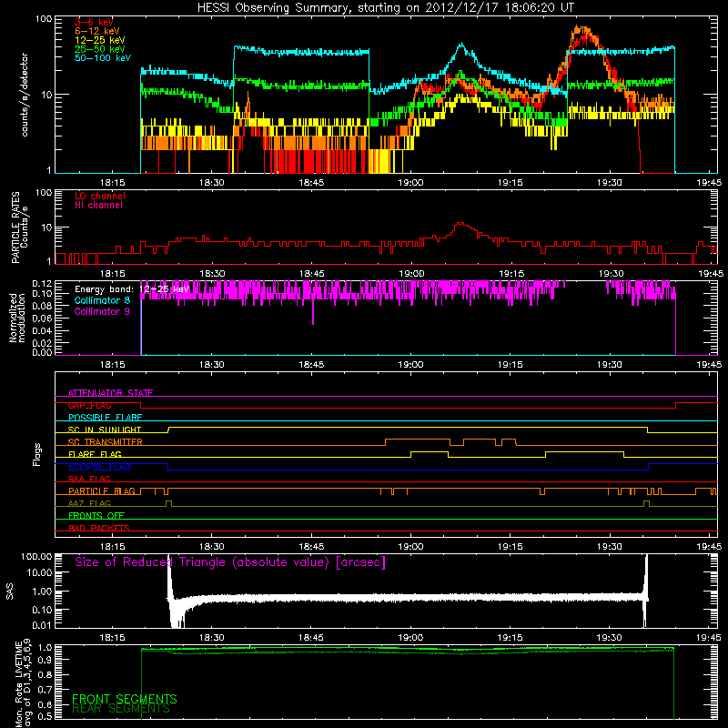The image size is (728, 728).
Task: Click the 0.01 tick on SAS axis
Action: pos(42,625)
